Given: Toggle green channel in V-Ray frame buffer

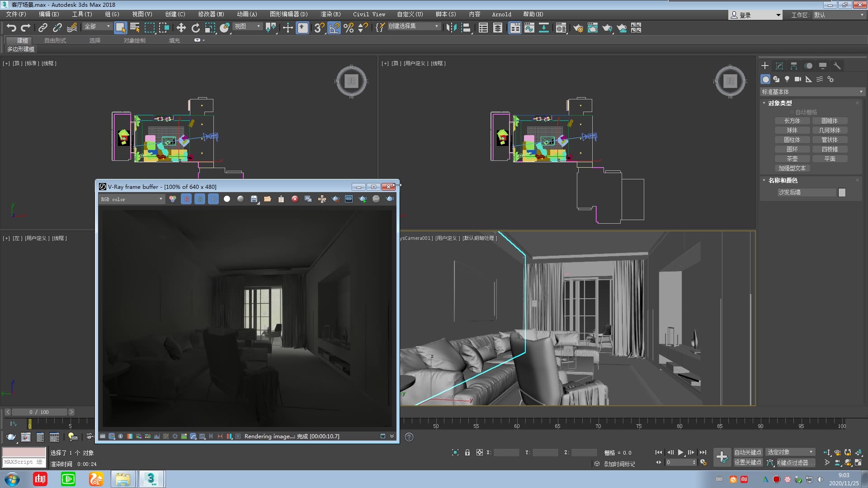Looking at the screenshot, I should click(200, 199).
